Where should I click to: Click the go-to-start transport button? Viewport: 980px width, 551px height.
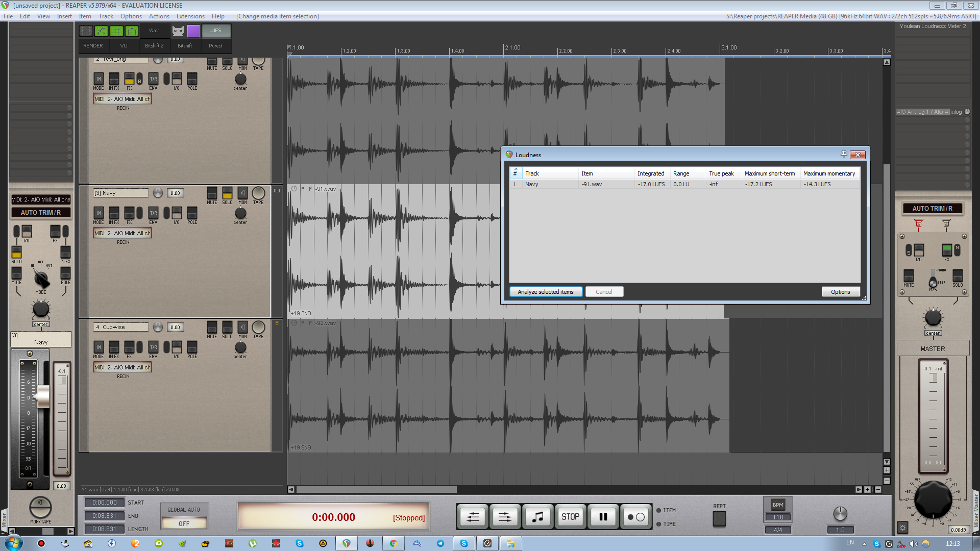coord(473,517)
